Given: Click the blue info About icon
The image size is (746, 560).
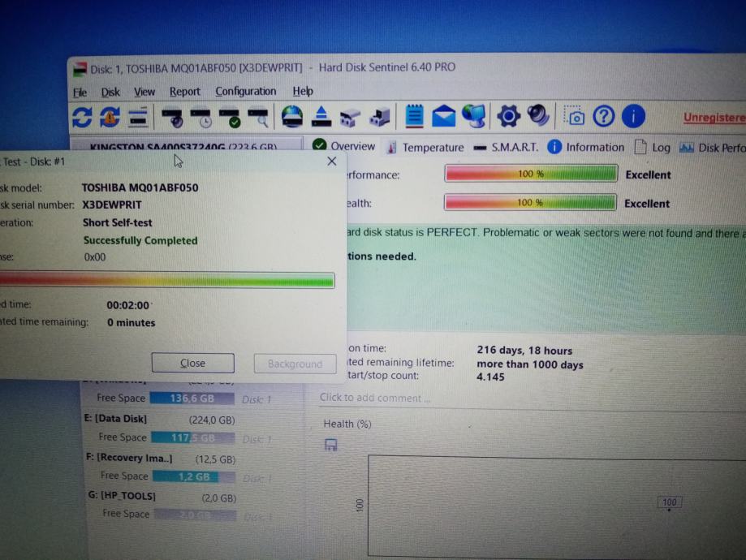Looking at the screenshot, I should point(633,117).
